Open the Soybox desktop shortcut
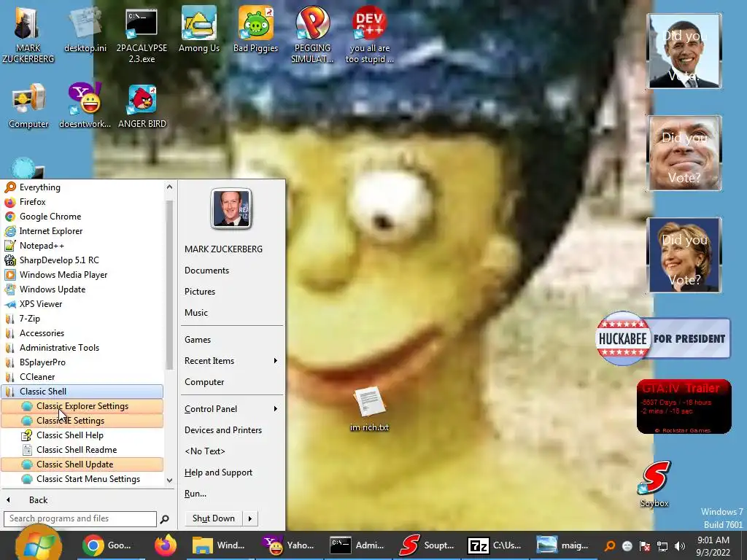Screen dimensions: 747x560 [x=654, y=484]
